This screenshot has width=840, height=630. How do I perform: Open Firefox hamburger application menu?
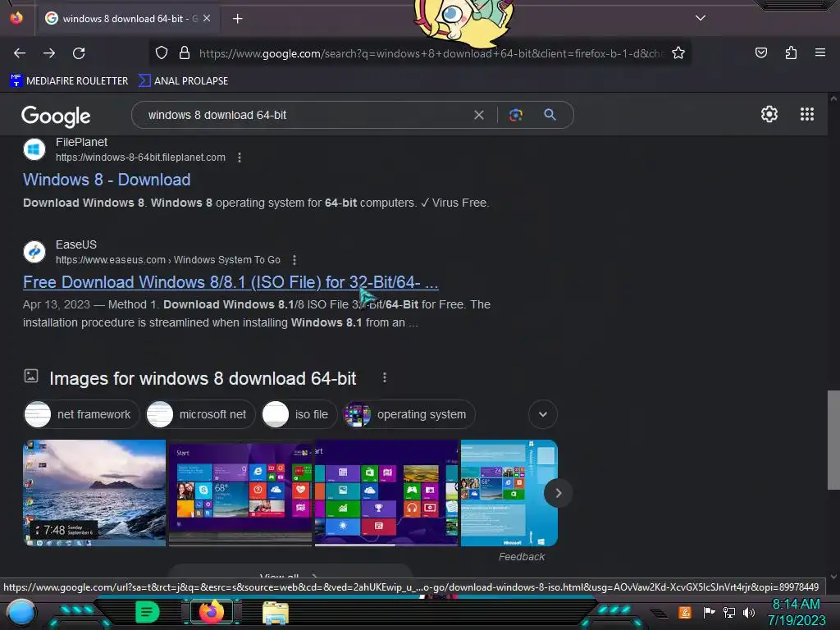click(x=819, y=52)
